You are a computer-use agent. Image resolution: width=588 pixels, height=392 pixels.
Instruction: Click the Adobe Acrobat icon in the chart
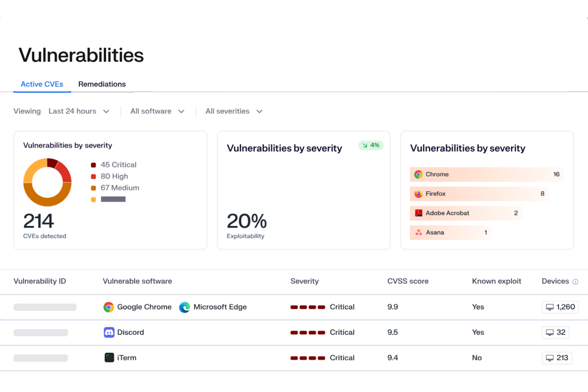418,213
